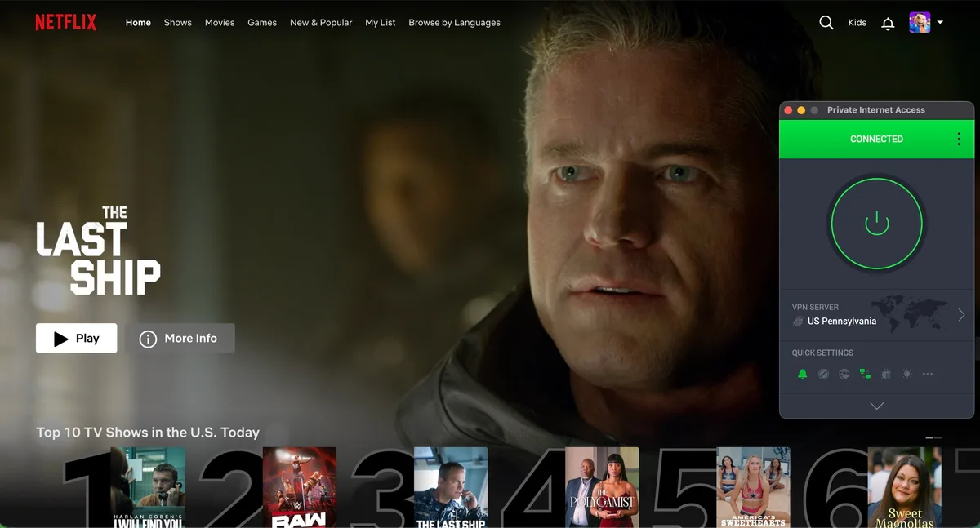The width and height of the screenshot is (980, 528).
Task: Open Browse by Languages
Action: click(454, 23)
